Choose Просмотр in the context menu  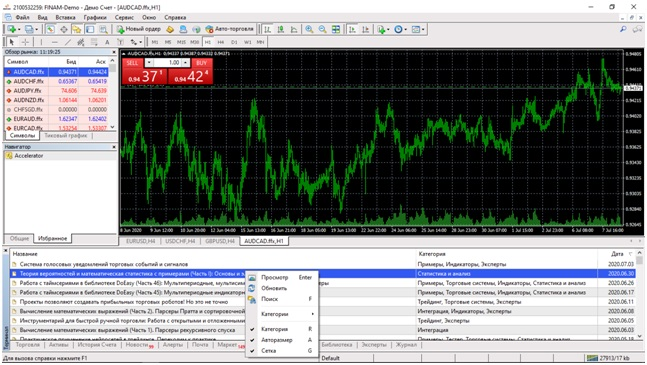pos(281,277)
